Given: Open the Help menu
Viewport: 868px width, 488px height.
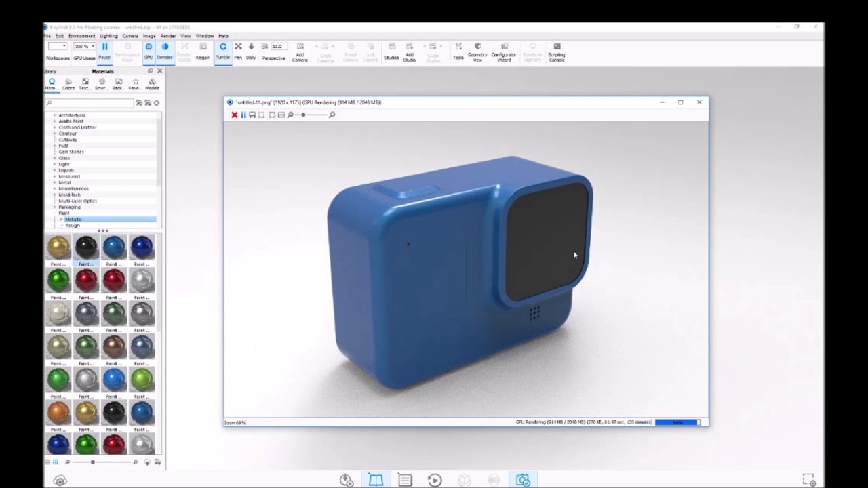Looking at the screenshot, I should pyautogui.click(x=223, y=36).
